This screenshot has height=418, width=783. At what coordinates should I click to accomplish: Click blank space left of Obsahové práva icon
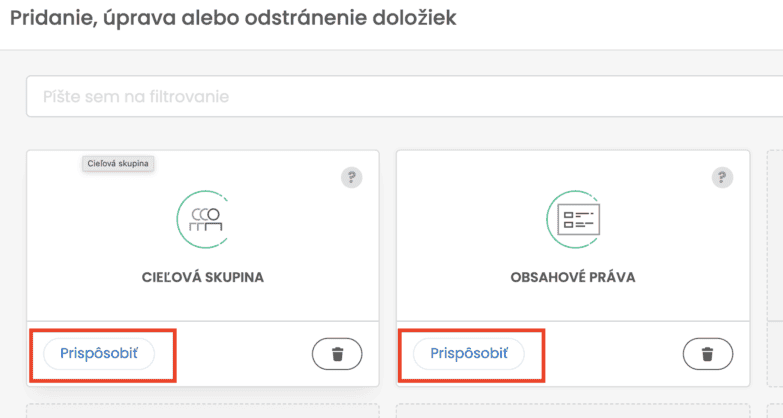coord(470,220)
